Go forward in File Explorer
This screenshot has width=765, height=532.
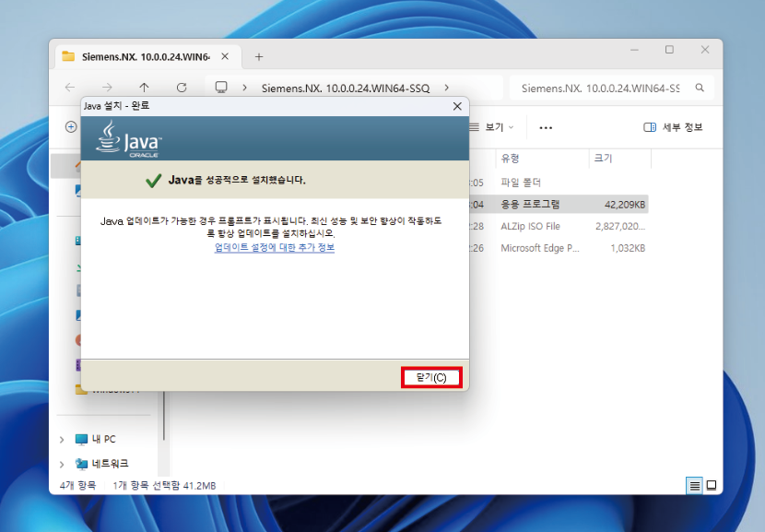pyautogui.click(x=107, y=88)
